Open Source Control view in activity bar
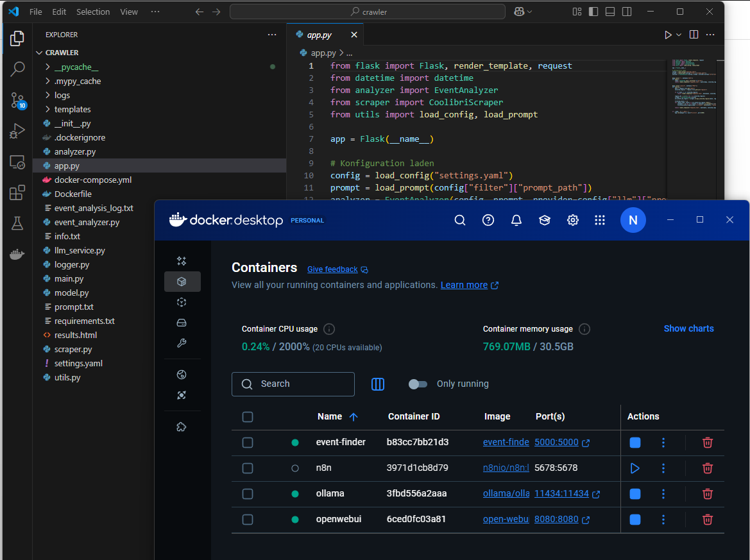The image size is (750, 560). (17, 100)
